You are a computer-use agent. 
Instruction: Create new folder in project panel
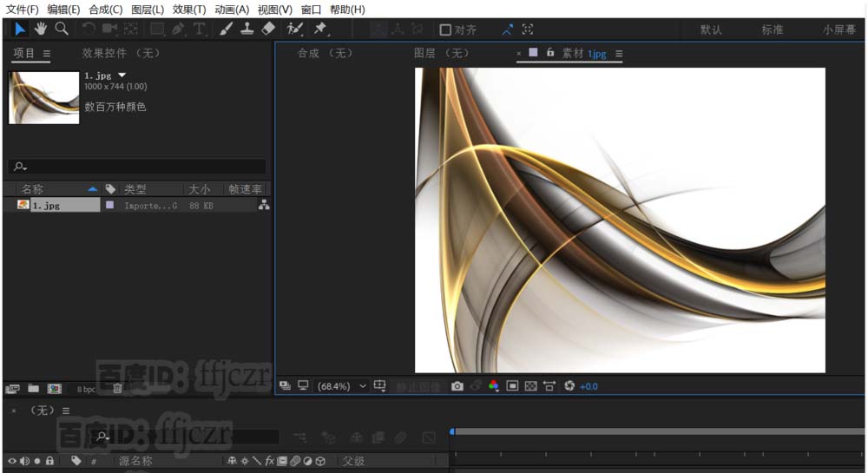(x=33, y=388)
